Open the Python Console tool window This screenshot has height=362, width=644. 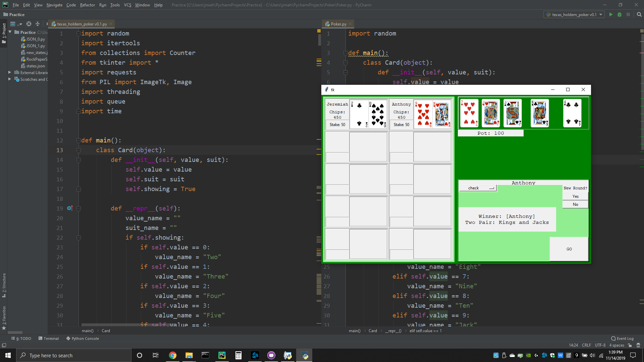point(85,338)
